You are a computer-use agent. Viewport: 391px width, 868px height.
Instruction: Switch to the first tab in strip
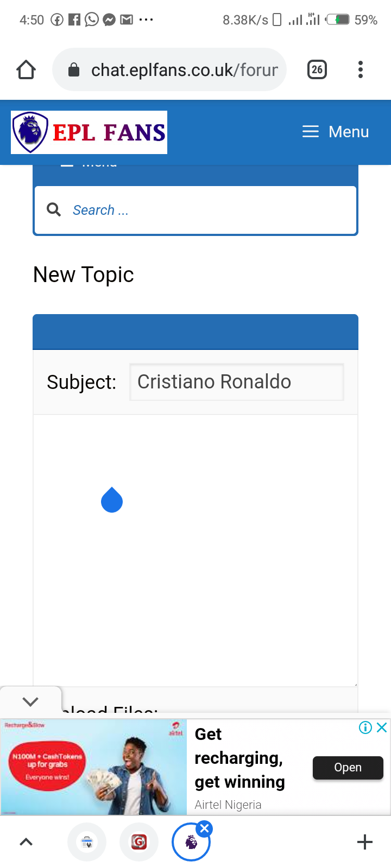87,842
